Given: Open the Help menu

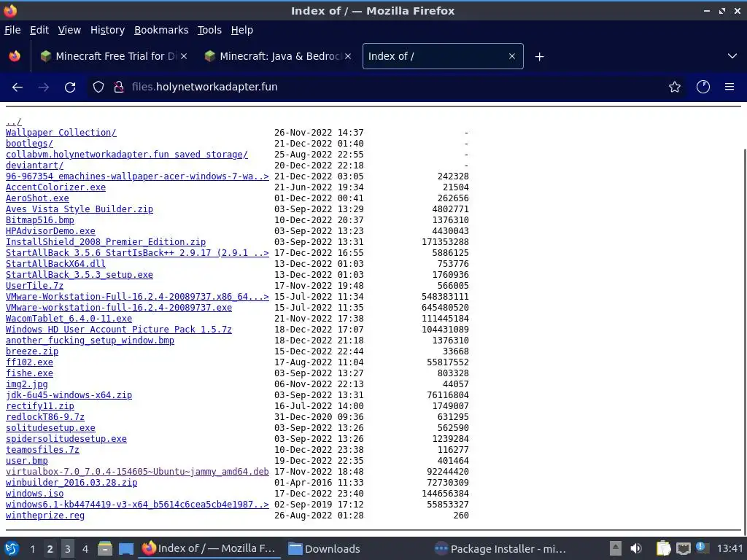Looking at the screenshot, I should pos(241,30).
